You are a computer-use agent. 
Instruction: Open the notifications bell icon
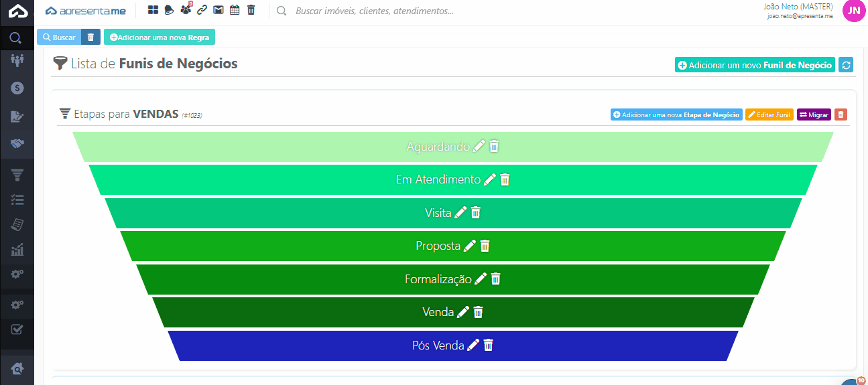[x=170, y=10]
